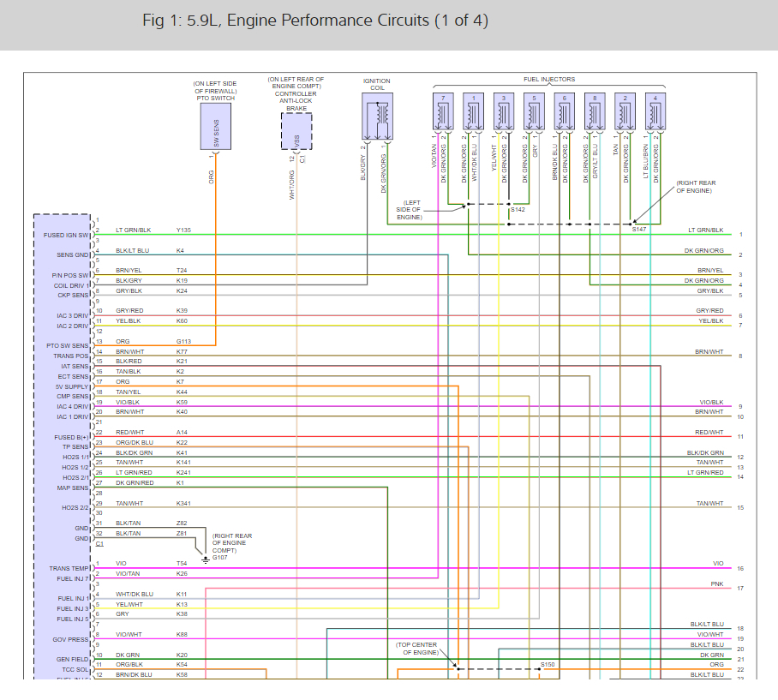This screenshot has width=778, height=700.
Task: Click the PNK wire label on right
Action: click(716, 583)
